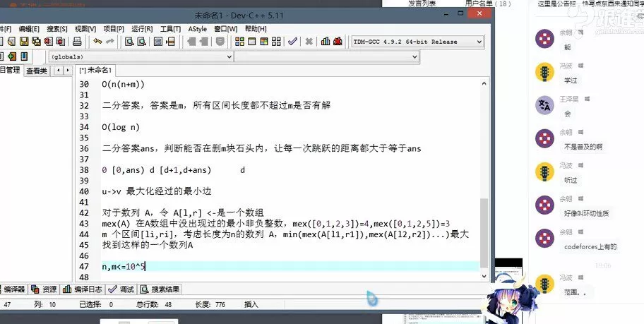The width and height of the screenshot is (644, 324).
Task: Click chat message 不是普及的啊
Action: coord(583,147)
